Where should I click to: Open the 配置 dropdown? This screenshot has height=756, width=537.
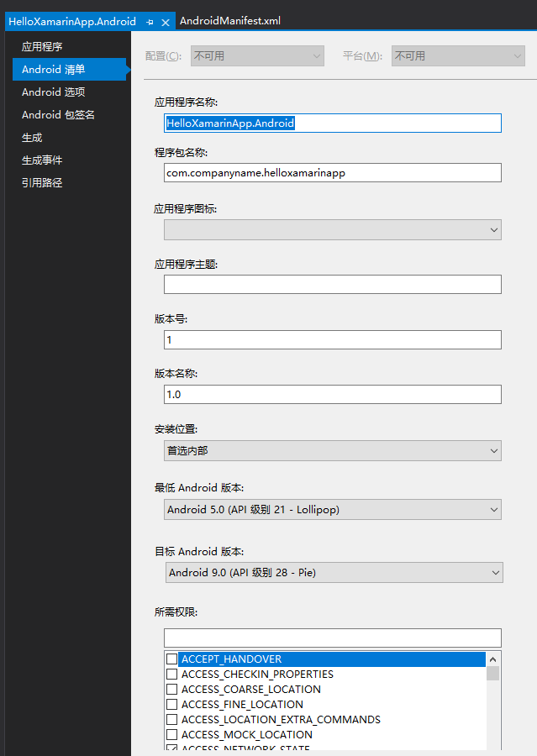click(257, 56)
